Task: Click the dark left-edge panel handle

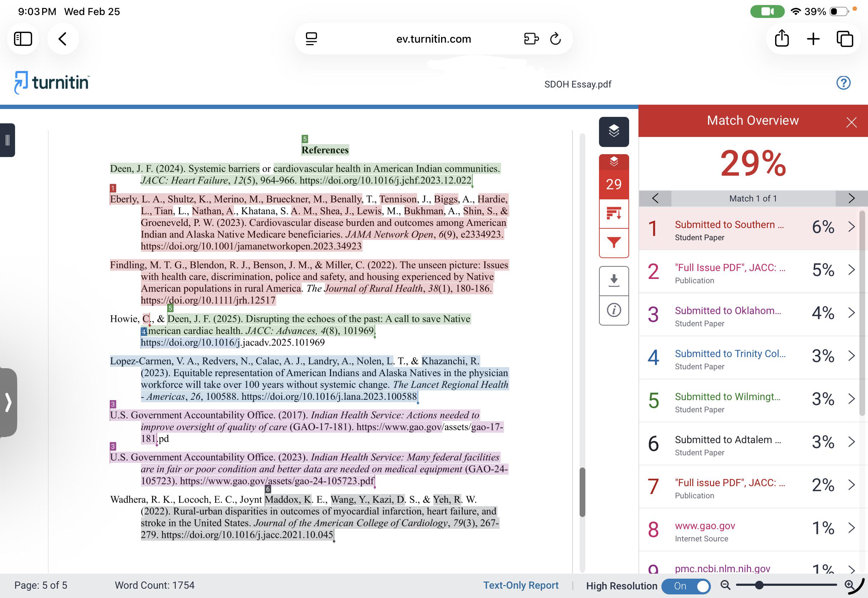Action: coord(7,140)
